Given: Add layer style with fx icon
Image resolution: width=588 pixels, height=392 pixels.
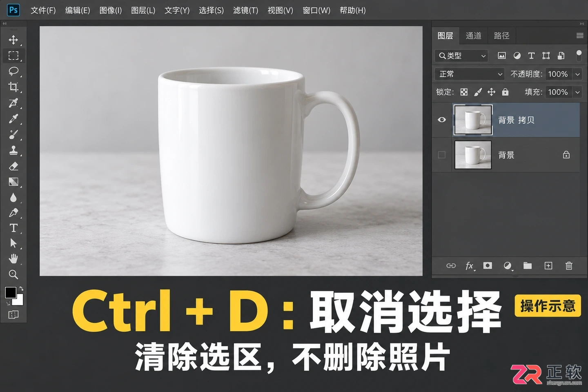Looking at the screenshot, I should (x=470, y=266).
